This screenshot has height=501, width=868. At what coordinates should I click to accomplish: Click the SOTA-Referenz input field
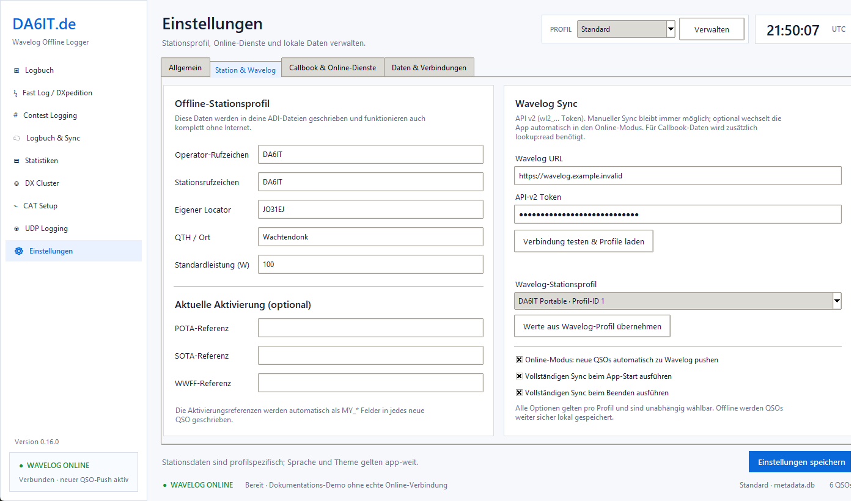pos(370,356)
